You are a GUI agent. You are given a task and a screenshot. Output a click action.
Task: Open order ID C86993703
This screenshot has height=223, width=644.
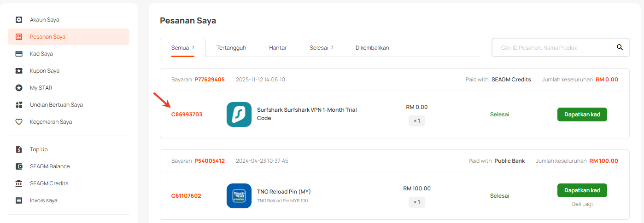187,114
